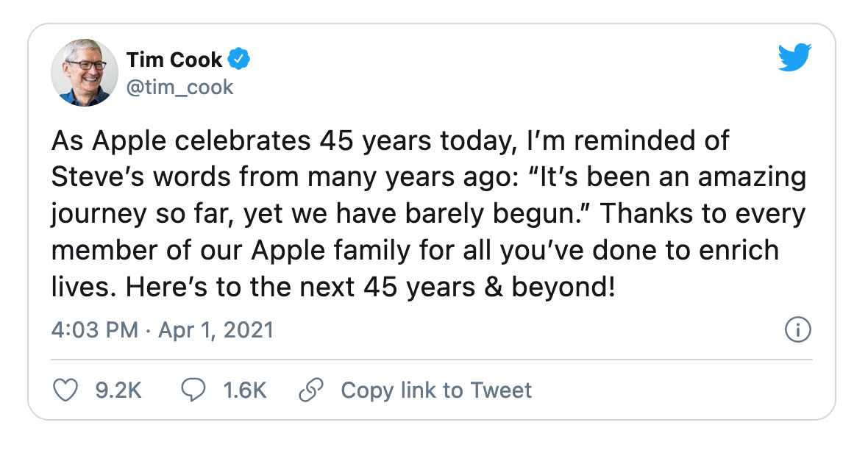Click the verified badge next to Tim Cook
The height and width of the screenshot is (450, 868).
pos(240,60)
